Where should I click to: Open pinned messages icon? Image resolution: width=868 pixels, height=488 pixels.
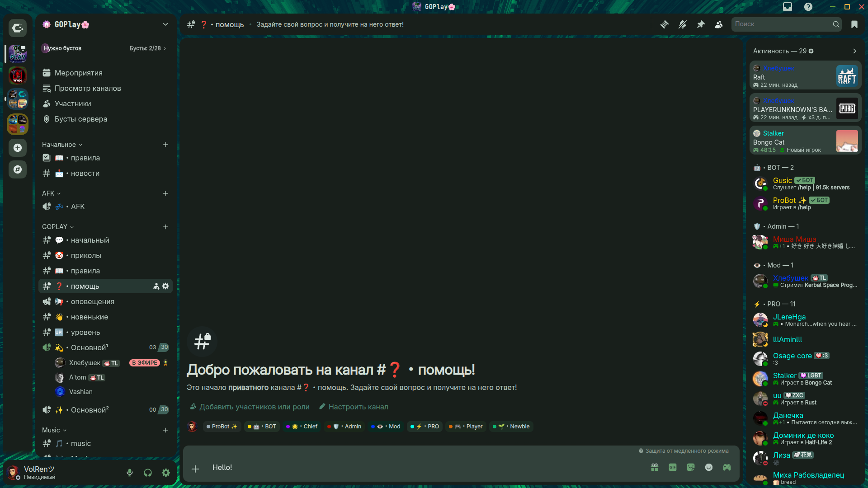701,24
